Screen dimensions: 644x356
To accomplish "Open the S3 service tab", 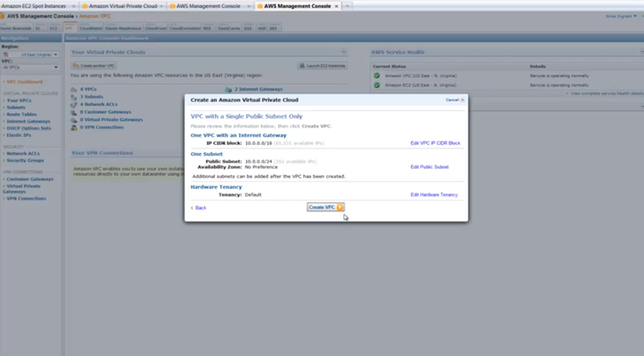I will (38, 28).
